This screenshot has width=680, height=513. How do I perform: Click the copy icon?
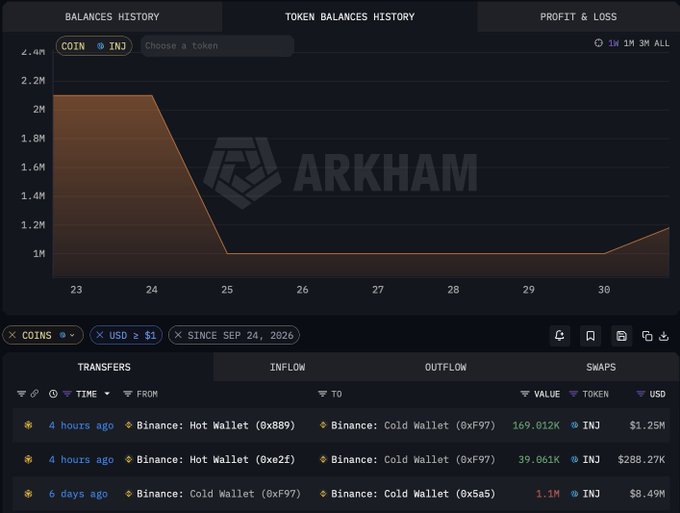[647, 336]
